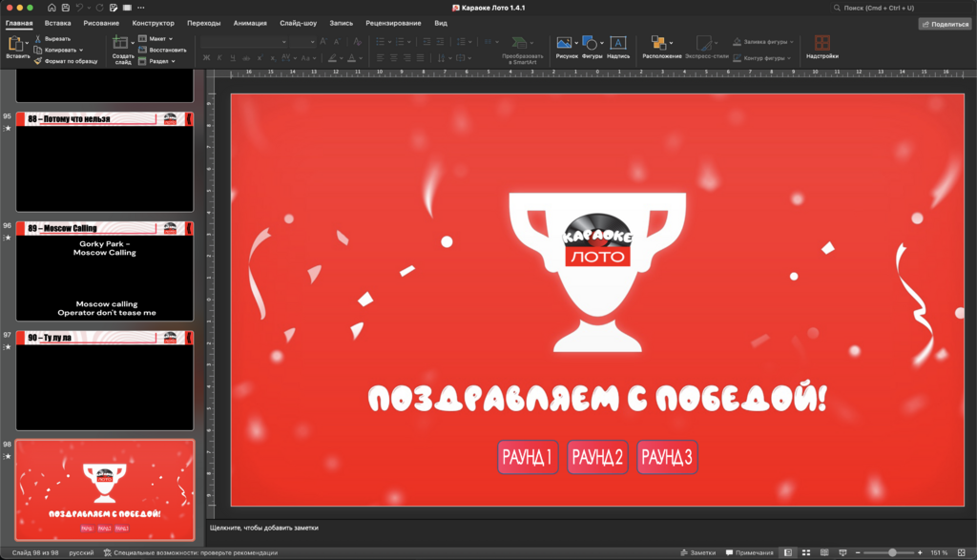Screen dimensions: 977x560
Task: Fit slide to window icon
Action: (962, 552)
